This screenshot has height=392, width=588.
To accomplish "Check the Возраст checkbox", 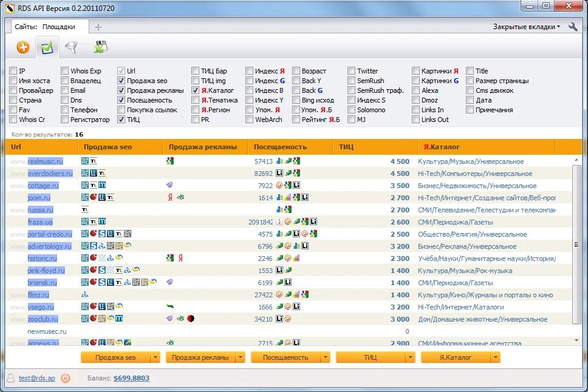I will [296, 71].
